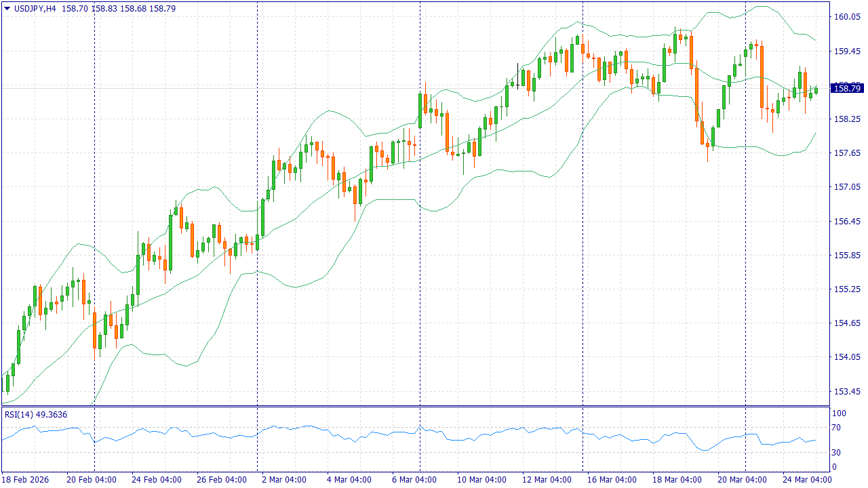Image resolution: width=868 pixels, height=488 pixels.
Task: Click the 160.05 price scale label
Action: point(847,17)
